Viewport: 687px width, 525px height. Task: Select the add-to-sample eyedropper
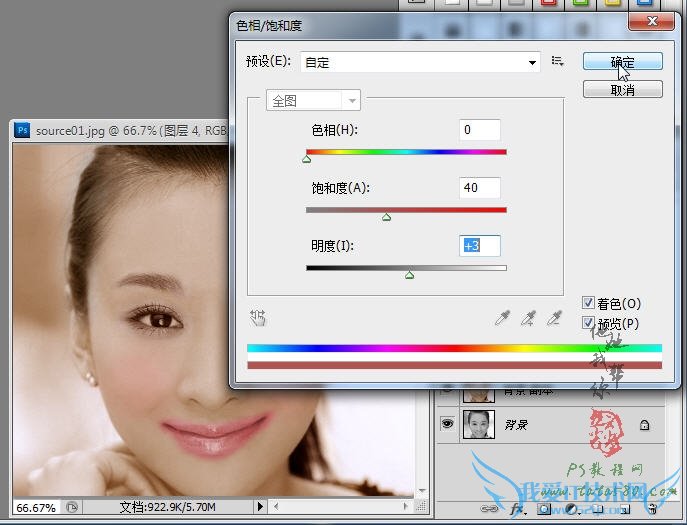[529, 319]
